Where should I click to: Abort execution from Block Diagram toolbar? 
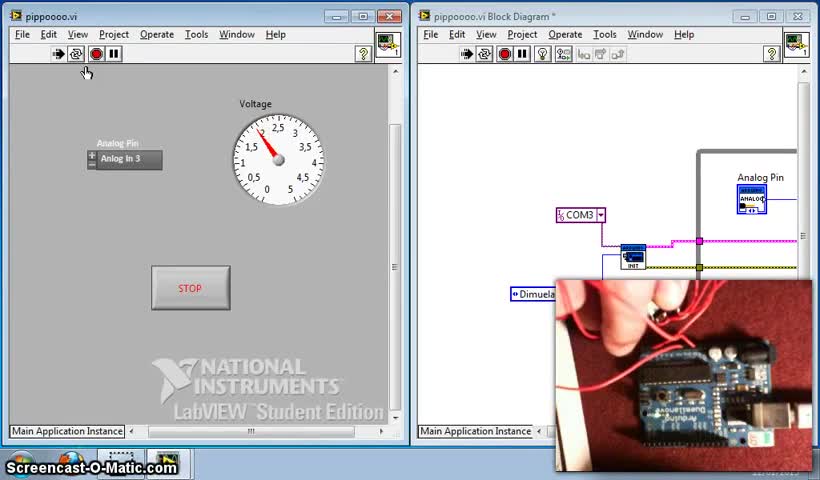point(505,54)
